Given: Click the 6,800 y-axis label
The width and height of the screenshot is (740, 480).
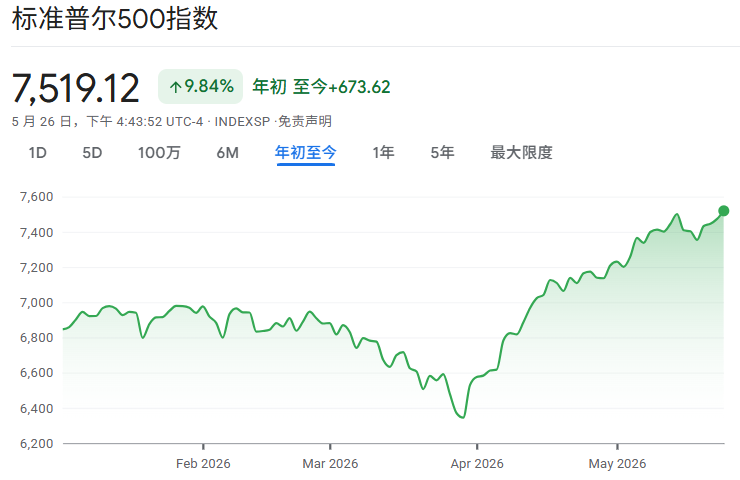Looking at the screenshot, I should (36, 338).
